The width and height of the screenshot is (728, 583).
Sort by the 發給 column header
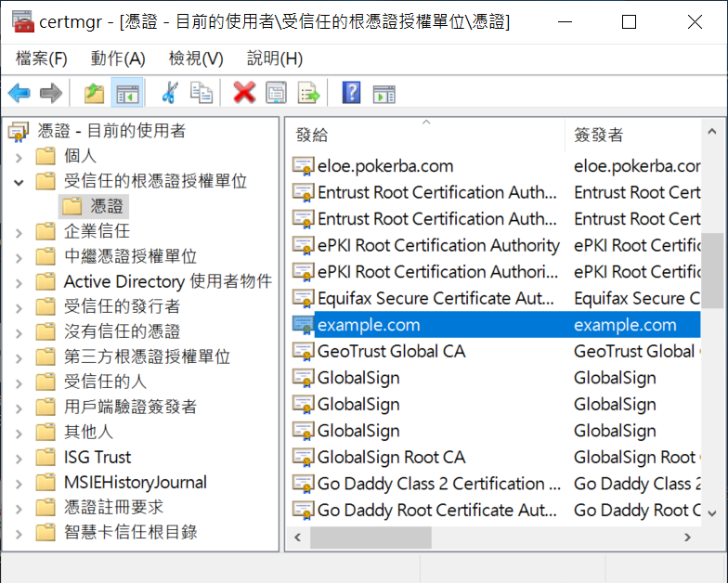[425, 135]
